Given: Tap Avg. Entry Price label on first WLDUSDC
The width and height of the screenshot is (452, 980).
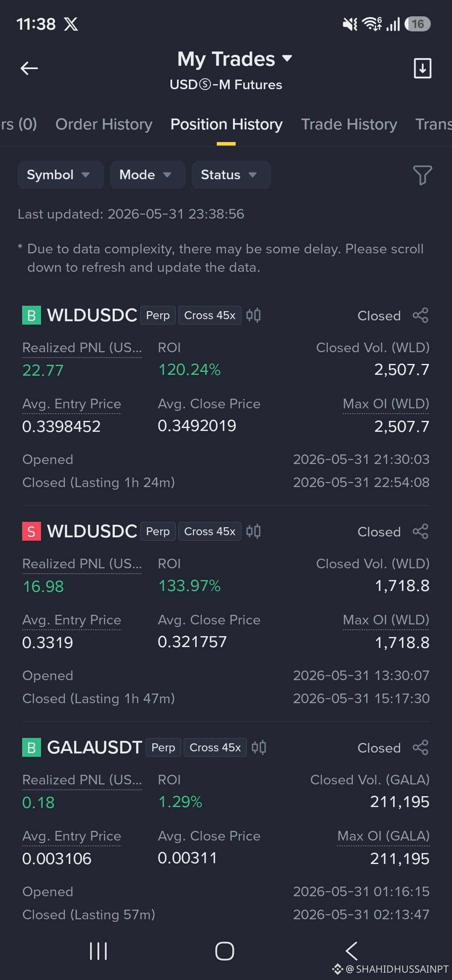Looking at the screenshot, I should (72, 404).
